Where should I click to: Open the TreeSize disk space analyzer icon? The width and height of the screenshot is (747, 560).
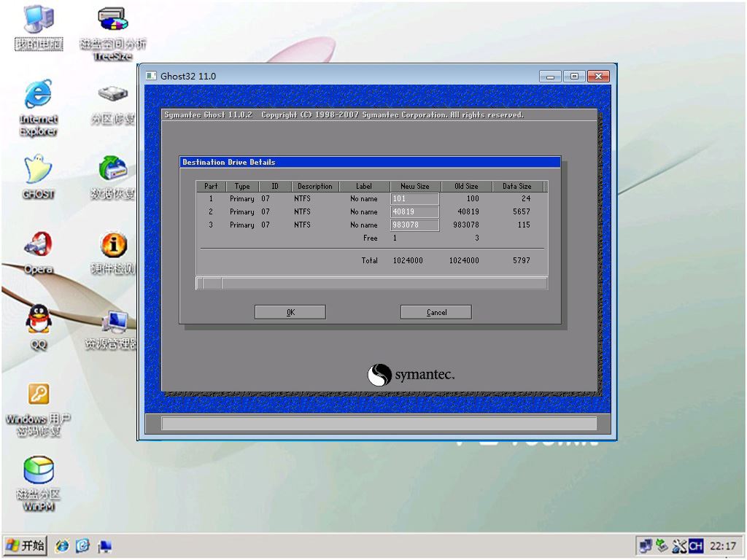pos(113,34)
